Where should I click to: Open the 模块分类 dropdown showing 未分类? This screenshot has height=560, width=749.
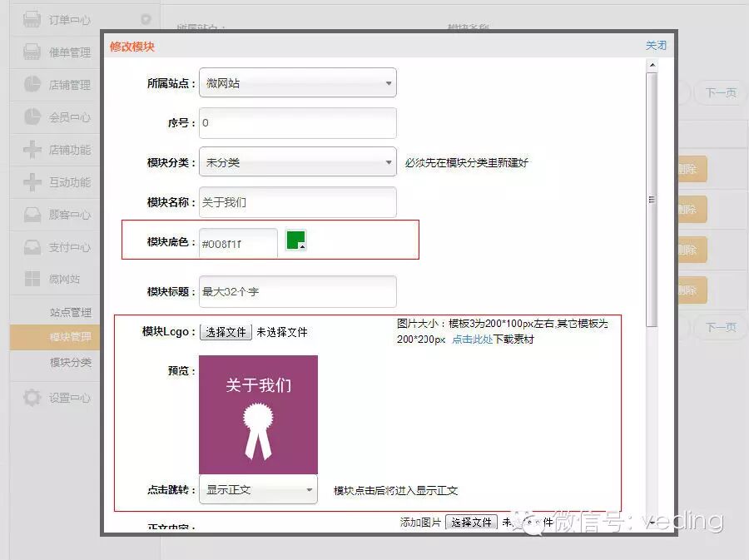298,161
